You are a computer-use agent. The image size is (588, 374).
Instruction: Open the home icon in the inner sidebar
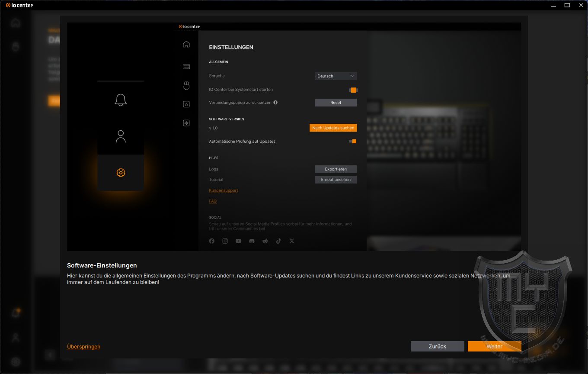[186, 44]
